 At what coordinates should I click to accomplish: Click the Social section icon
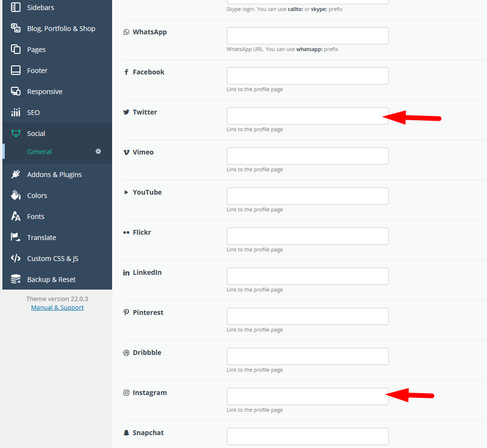point(16,133)
